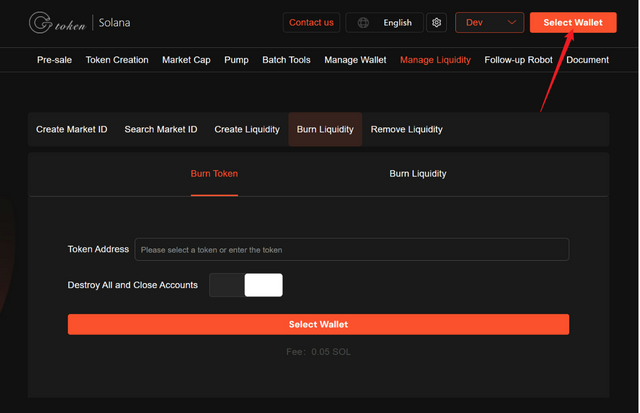Switch to the inner Burn Liquidity tab
Screen dimensions: 640x413
[x=418, y=174]
